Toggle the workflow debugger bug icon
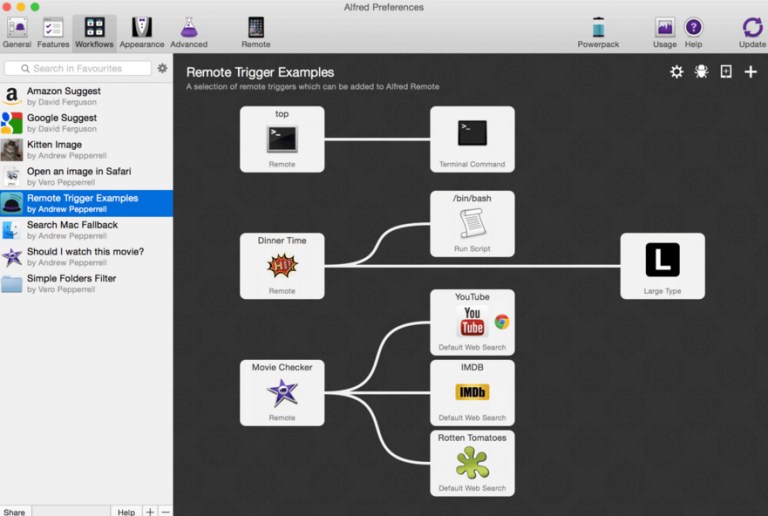The height and width of the screenshot is (516, 768). 701,72
